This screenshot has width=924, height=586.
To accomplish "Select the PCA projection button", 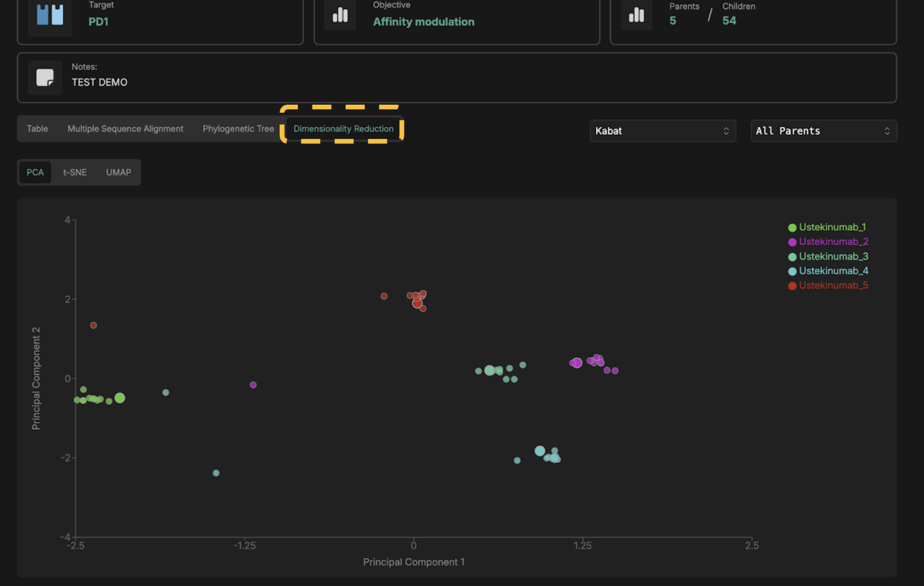I will tap(35, 172).
